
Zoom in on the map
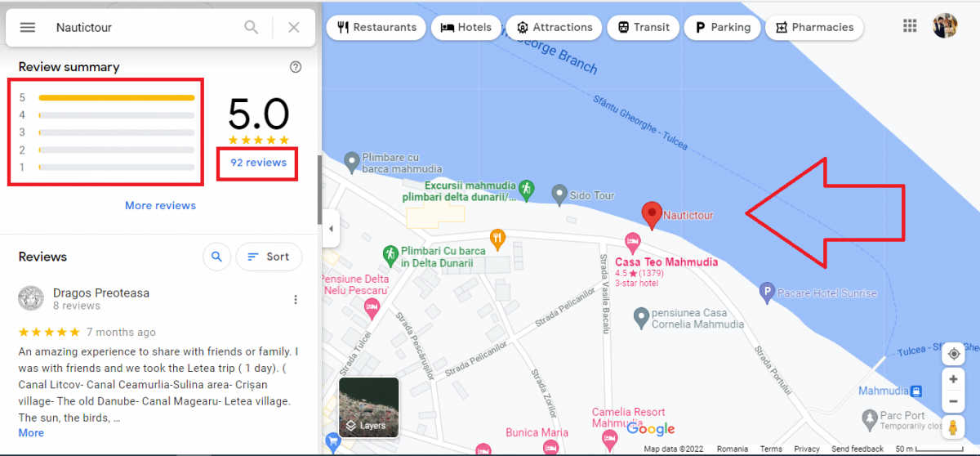click(952, 380)
